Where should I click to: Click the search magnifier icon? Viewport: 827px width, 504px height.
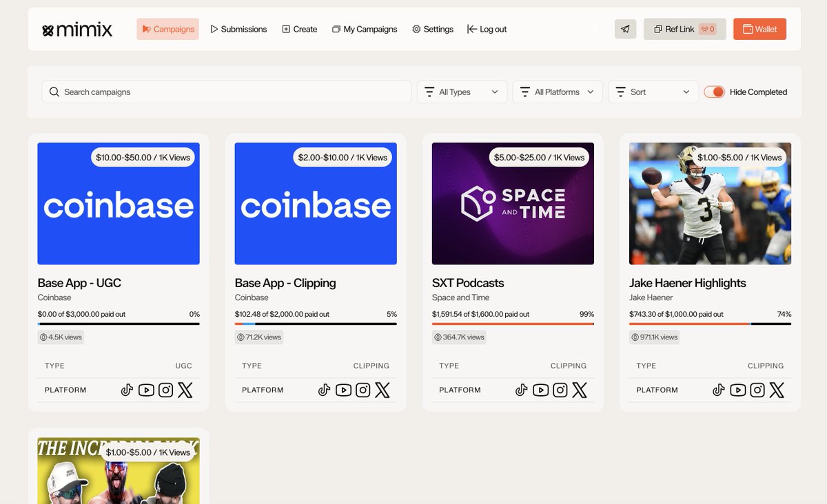coord(54,92)
